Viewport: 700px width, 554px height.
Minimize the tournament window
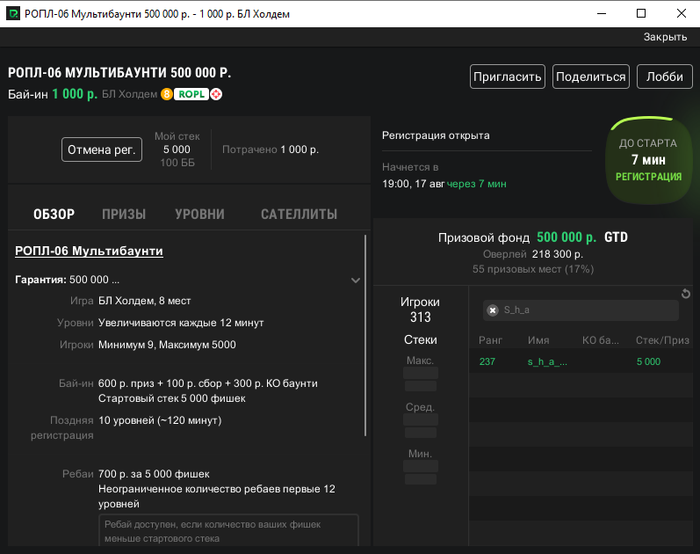(x=601, y=13)
